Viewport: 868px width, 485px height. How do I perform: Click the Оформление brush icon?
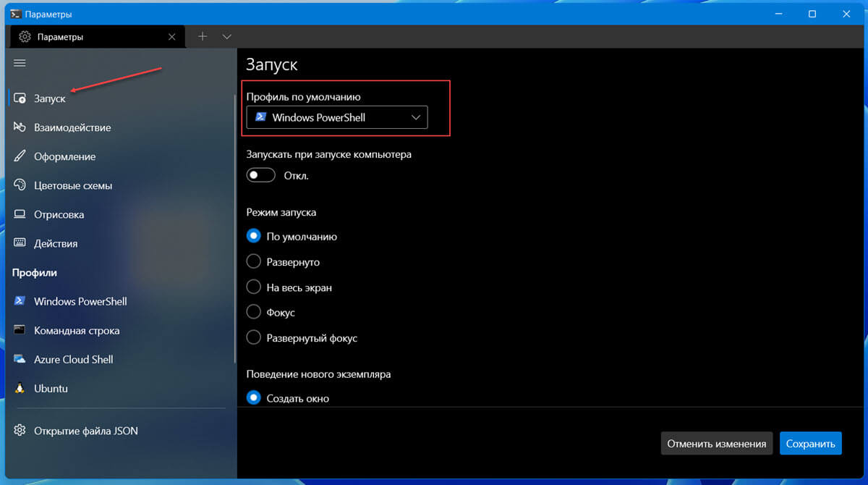[x=20, y=156]
